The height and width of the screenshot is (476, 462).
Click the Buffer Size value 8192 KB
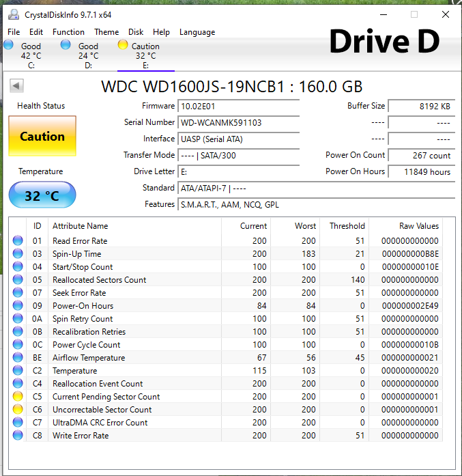pyautogui.click(x=422, y=107)
